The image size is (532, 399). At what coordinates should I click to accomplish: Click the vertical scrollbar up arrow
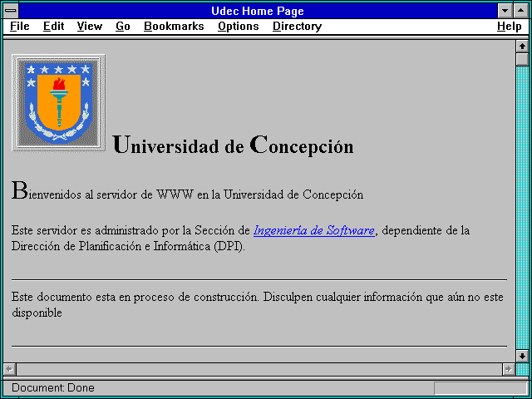(522, 47)
